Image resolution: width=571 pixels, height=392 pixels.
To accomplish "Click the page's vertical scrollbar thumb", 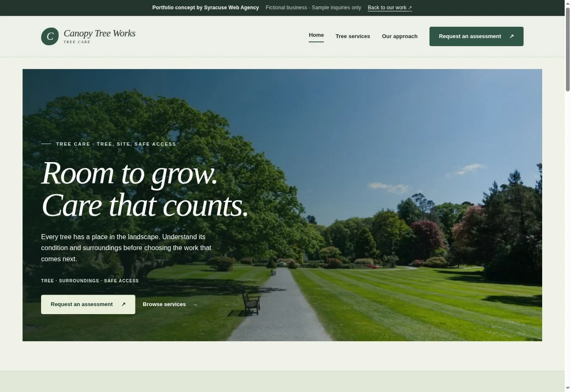I will tap(568, 49).
